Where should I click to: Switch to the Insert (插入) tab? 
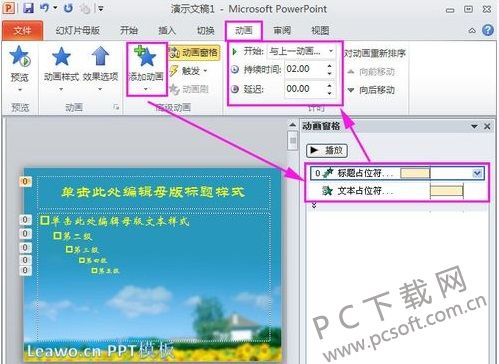click(x=167, y=31)
